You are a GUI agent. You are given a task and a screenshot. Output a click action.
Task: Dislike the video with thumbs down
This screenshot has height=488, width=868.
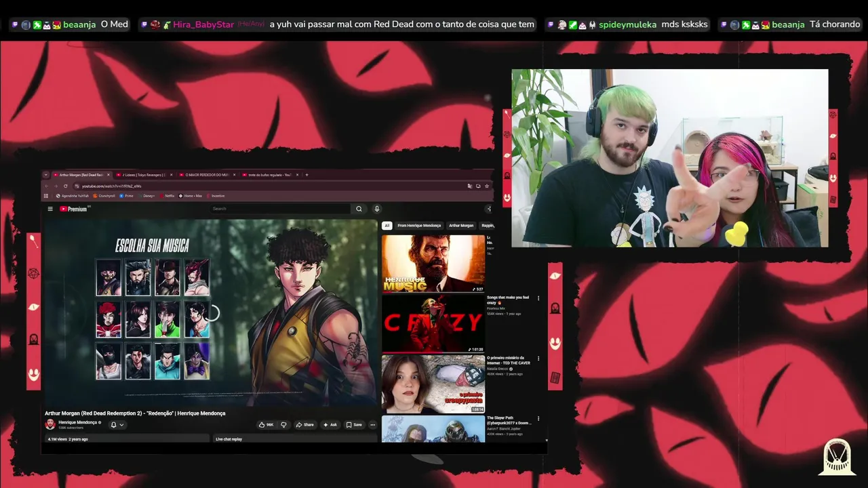click(x=283, y=425)
